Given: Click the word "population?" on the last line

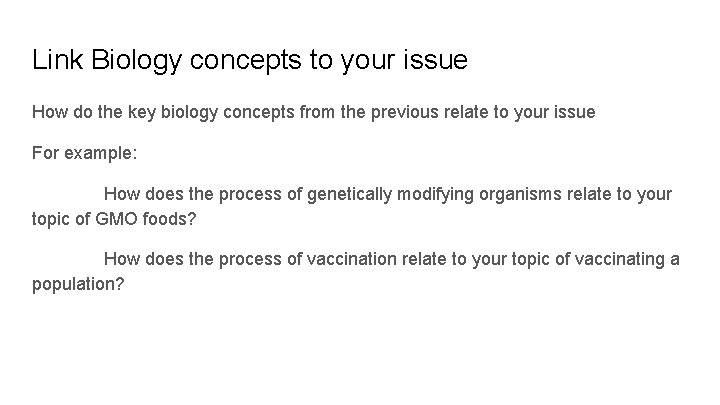Looking at the screenshot, I should click(x=78, y=282).
